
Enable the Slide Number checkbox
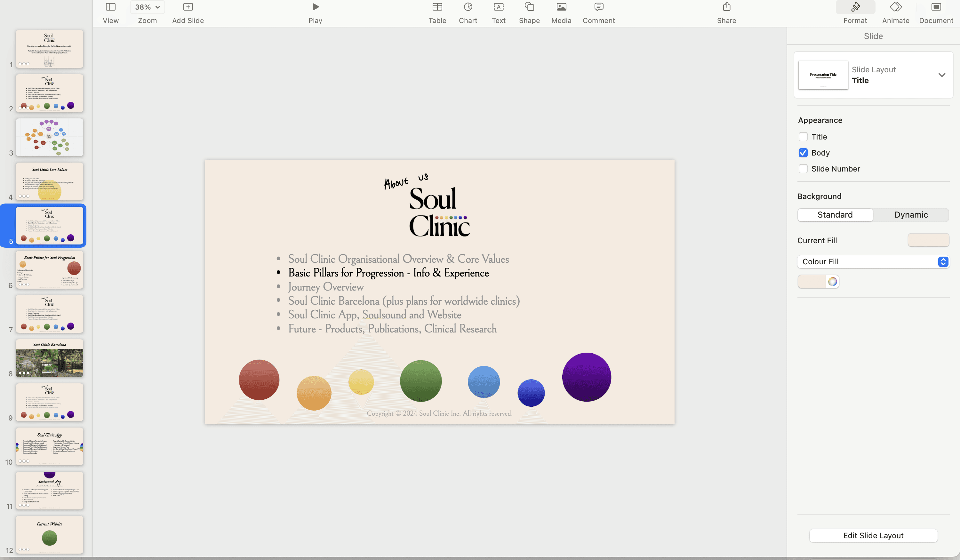pyautogui.click(x=803, y=169)
